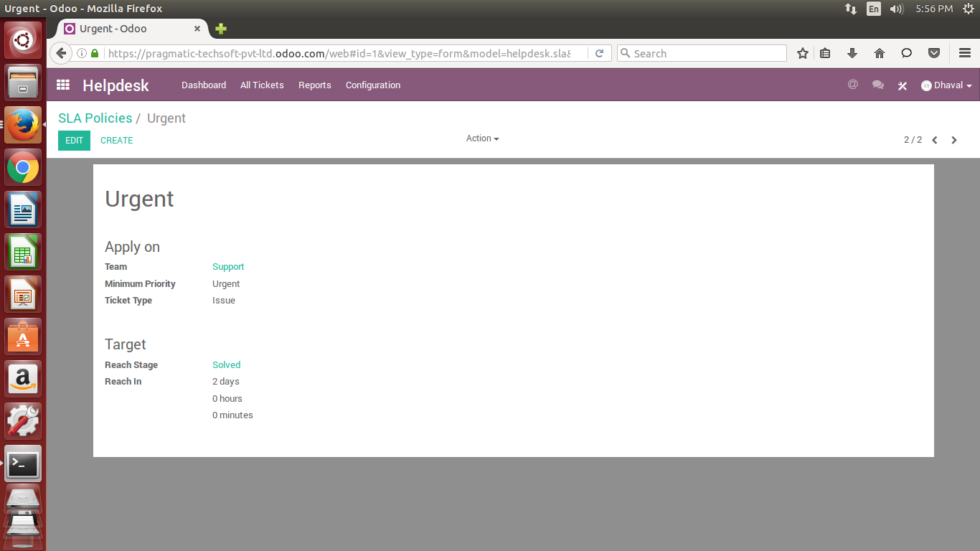The width and height of the screenshot is (980, 551).
Task: Open the All Tickets menu
Action: point(262,85)
